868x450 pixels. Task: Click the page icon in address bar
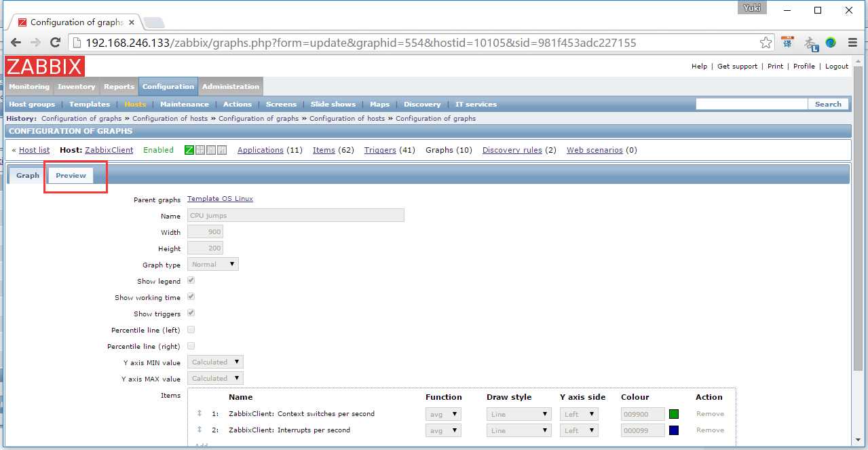point(77,43)
